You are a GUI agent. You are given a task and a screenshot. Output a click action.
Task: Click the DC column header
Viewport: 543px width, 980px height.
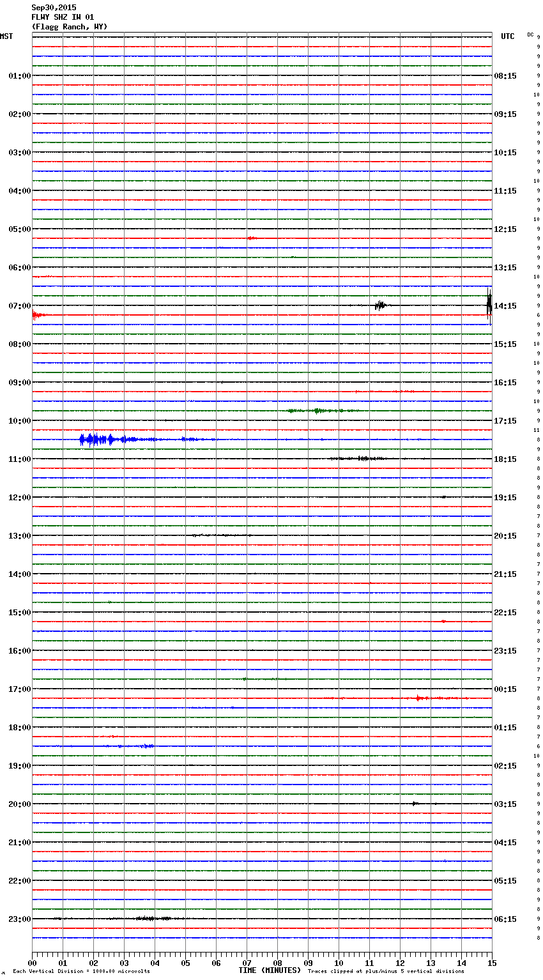(530, 34)
